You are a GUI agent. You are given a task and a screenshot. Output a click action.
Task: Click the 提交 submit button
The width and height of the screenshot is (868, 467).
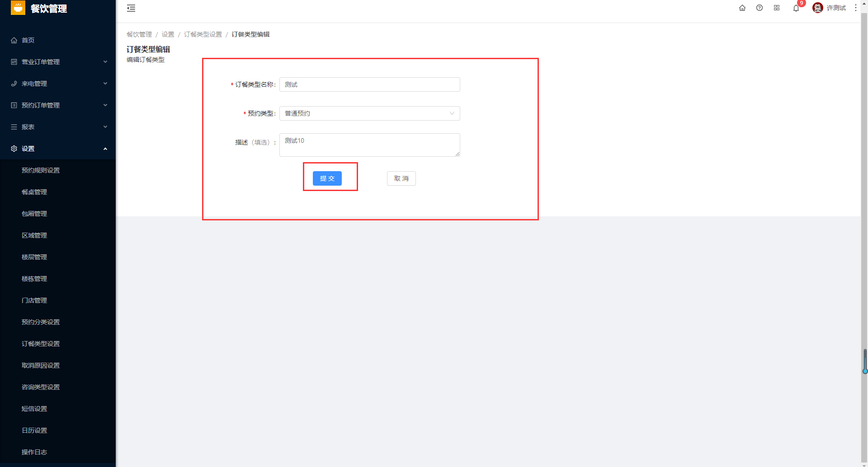[x=327, y=178]
